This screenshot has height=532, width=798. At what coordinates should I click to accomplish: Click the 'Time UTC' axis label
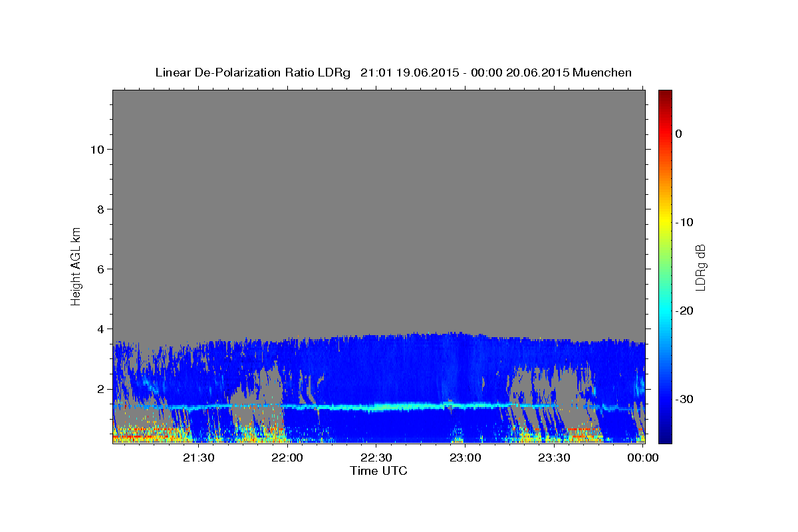point(378,471)
